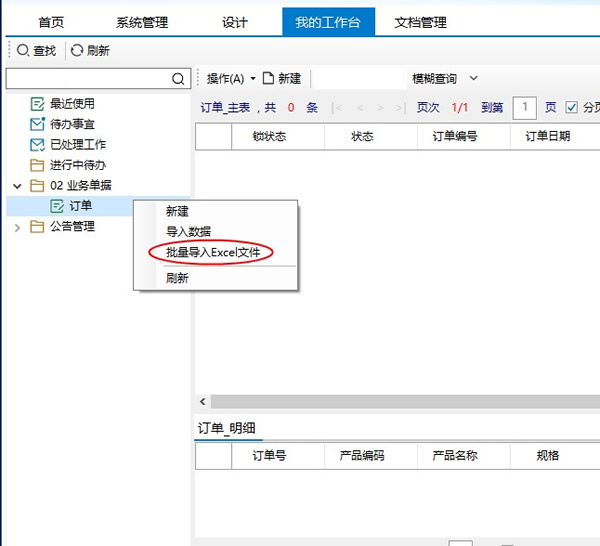This screenshot has width=600, height=546.
Task: Collapse the 02 业务单据 tree node
Action: pyautogui.click(x=17, y=186)
